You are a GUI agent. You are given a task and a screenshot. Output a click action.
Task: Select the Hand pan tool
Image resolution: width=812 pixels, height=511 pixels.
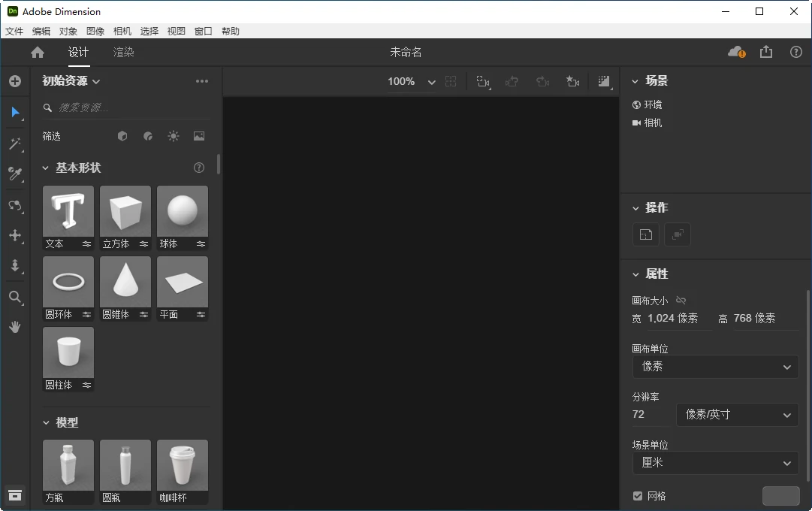pos(15,327)
